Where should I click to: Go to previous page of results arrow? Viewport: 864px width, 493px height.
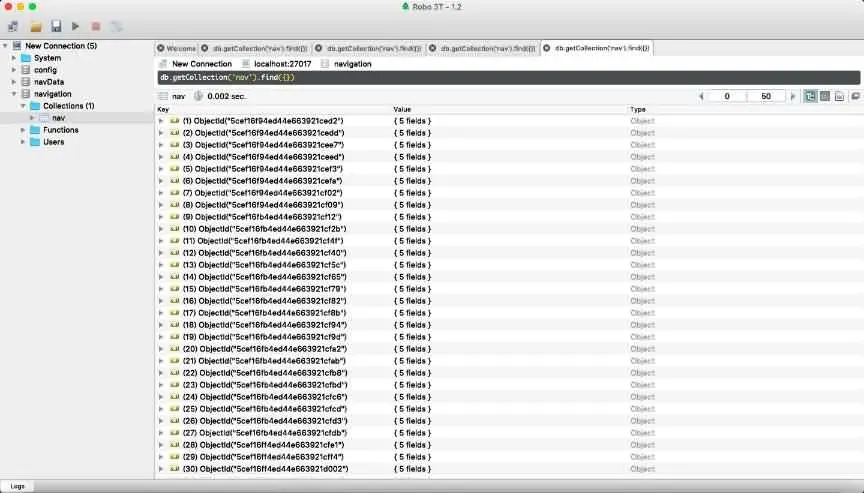point(701,96)
